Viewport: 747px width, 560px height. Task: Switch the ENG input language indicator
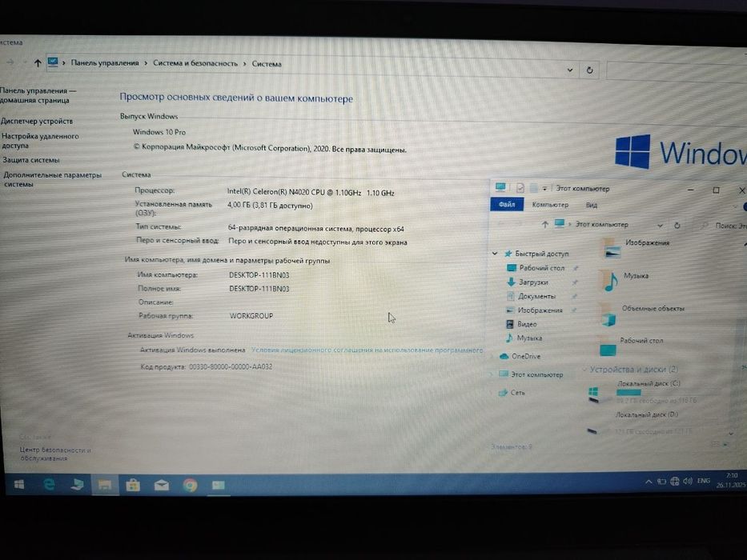point(704,481)
